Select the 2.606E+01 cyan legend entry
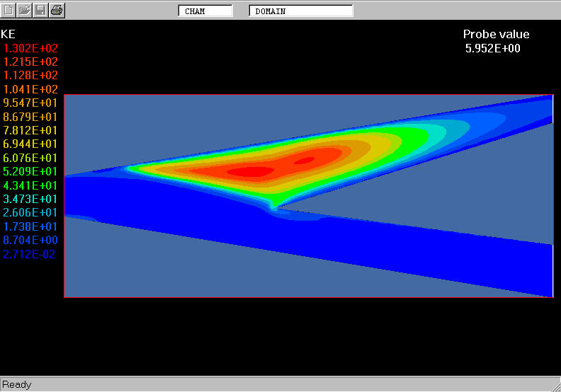561x392 pixels. [31, 212]
